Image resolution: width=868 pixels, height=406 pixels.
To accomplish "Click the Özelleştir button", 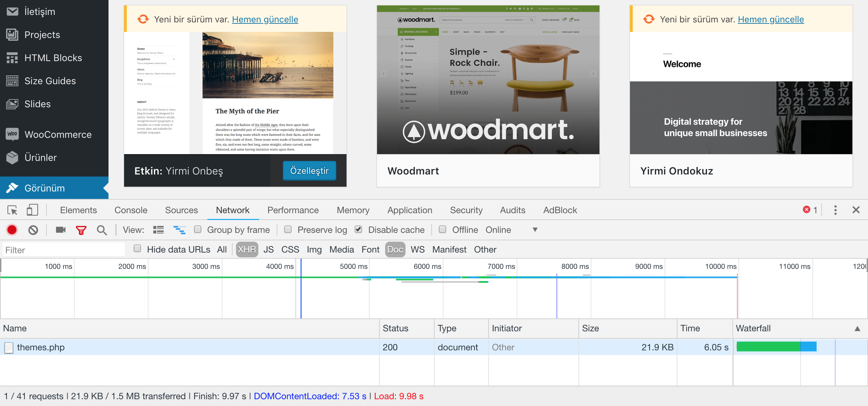I will point(309,171).
